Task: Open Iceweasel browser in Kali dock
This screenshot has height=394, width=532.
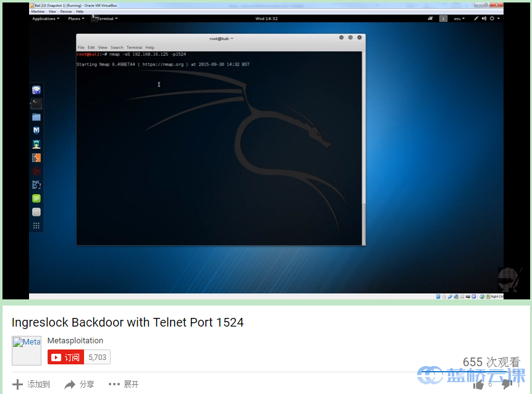Action: (x=36, y=90)
